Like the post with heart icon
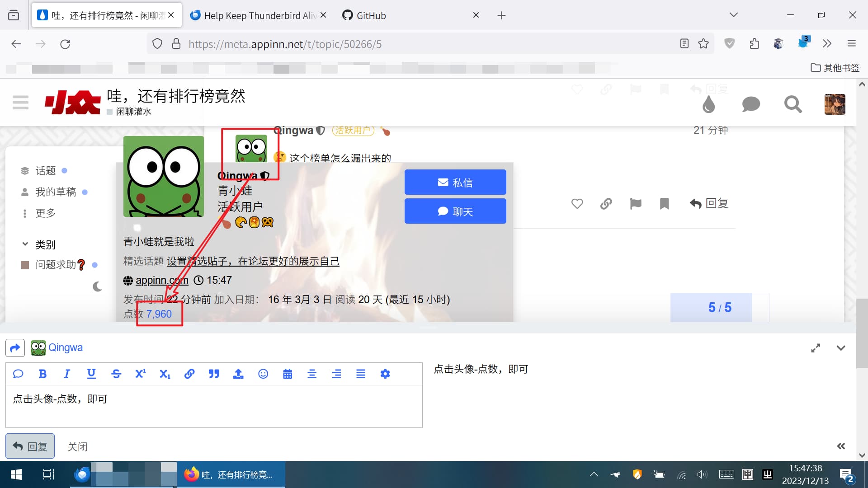The image size is (868, 488). point(577,204)
